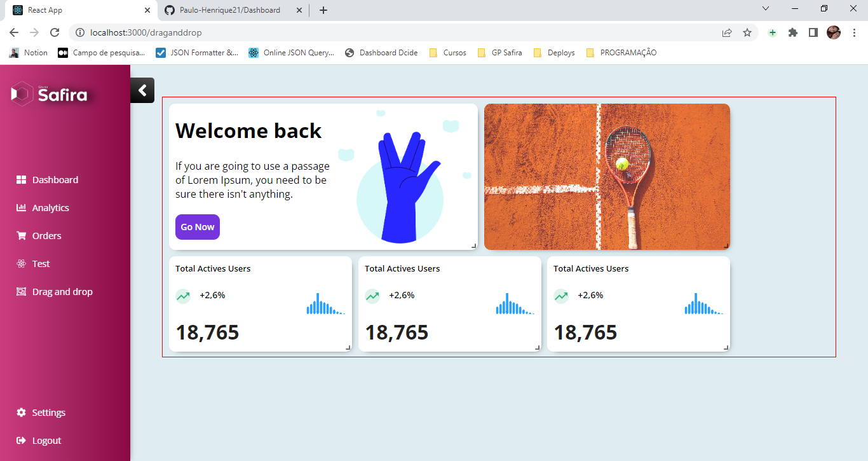
Task: Click the tennis racket image card
Action: 607,177
